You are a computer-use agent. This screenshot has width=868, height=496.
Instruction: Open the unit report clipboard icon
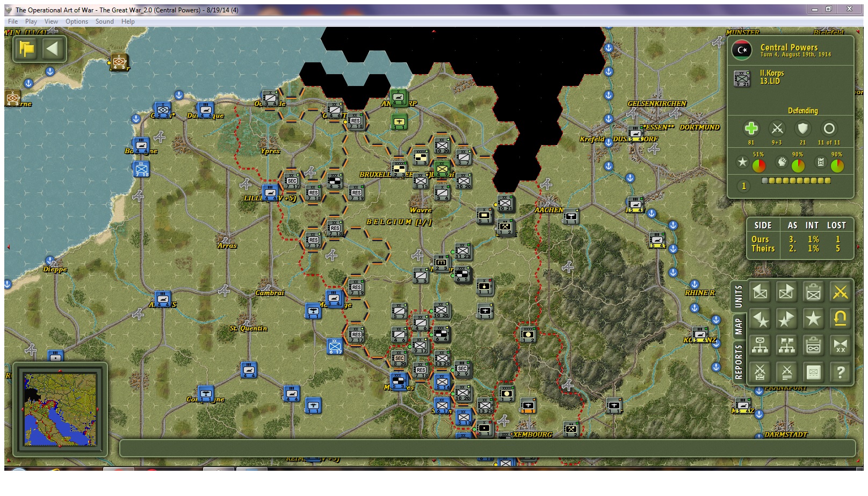pyautogui.click(x=813, y=292)
